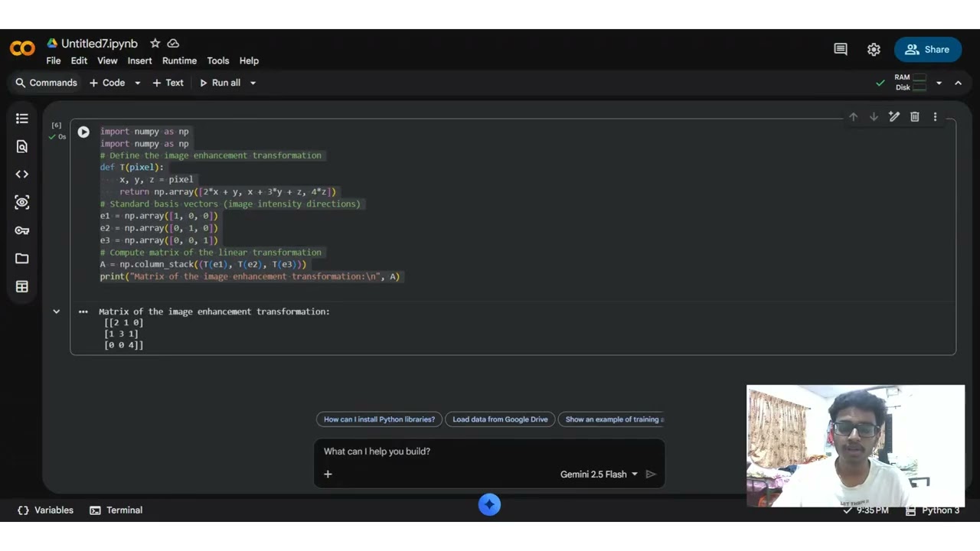
Task: Select the 'Show an example of training' suggestion
Action: [612, 419]
